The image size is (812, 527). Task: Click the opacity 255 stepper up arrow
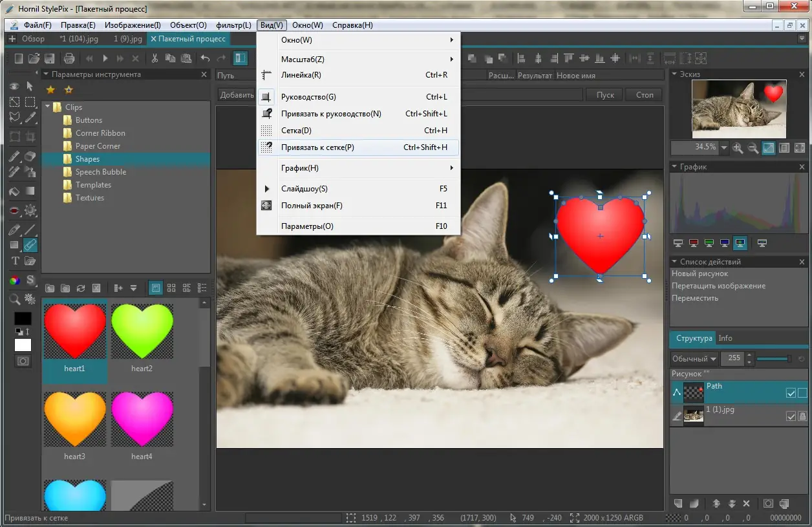coord(749,355)
